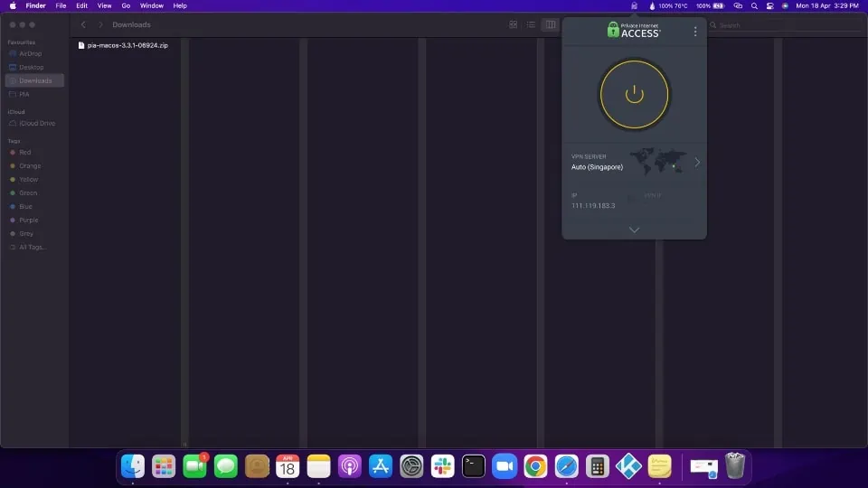Open Messages from the Dock
The width and height of the screenshot is (868, 488).
coord(226,466)
